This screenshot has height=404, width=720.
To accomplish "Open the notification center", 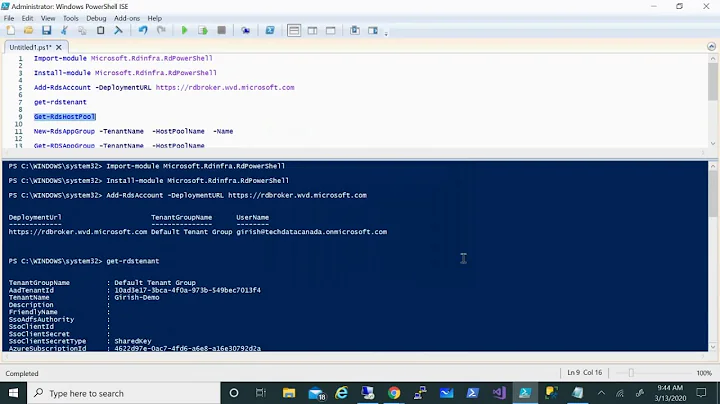I will point(701,393).
